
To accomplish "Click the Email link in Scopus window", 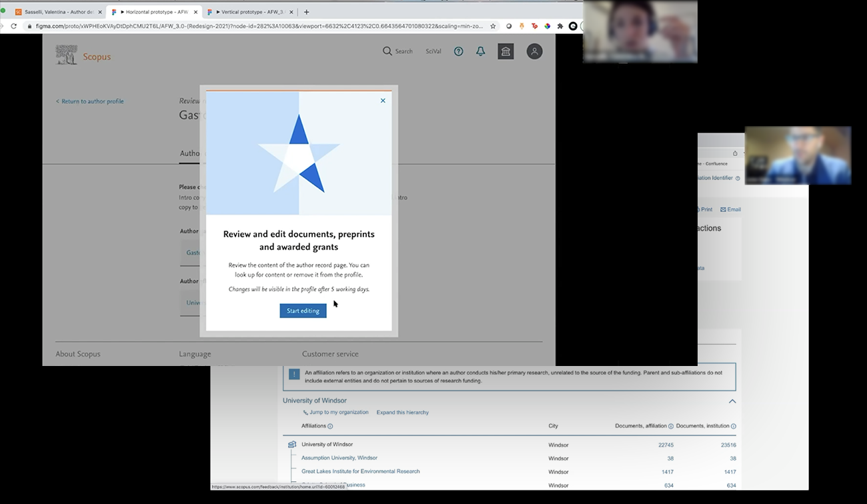I will click(731, 209).
